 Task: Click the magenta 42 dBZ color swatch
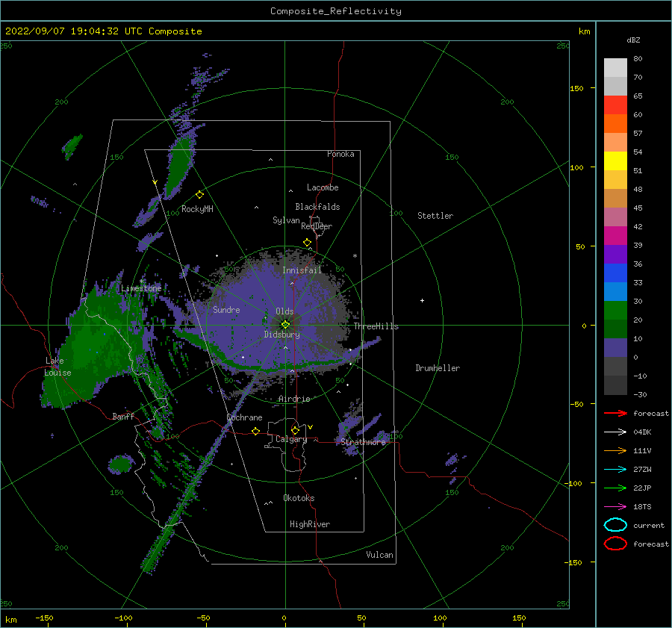pyautogui.click(x=615, y=236)
